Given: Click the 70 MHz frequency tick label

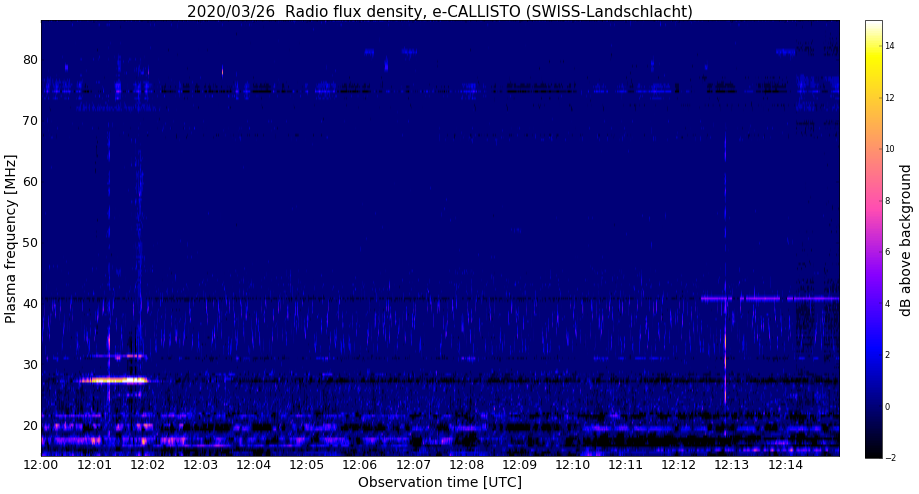Looking at the screenshot, I should pos(30,121).
